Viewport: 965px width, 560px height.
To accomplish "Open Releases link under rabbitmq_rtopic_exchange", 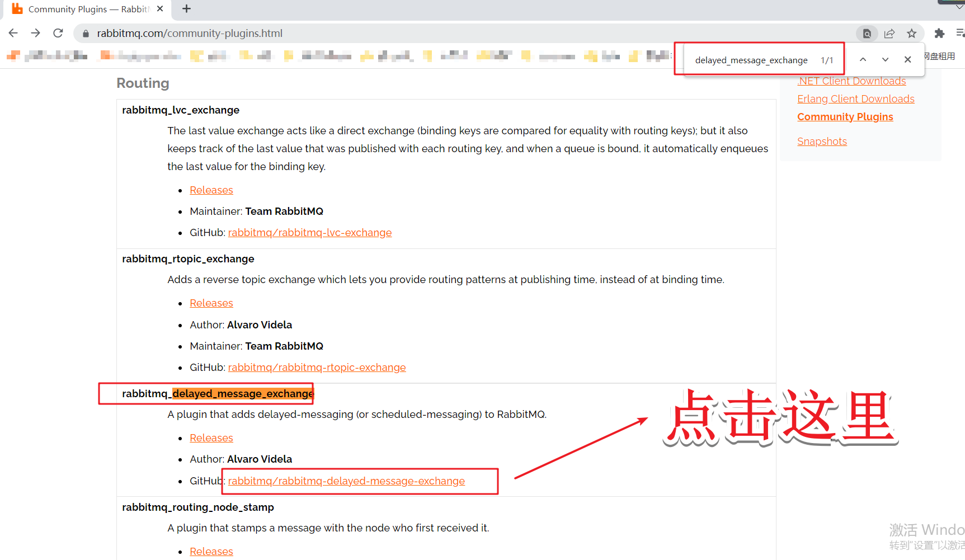I will 211,303.
